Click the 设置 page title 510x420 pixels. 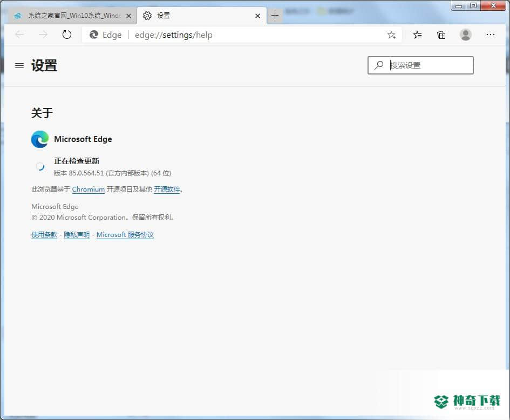click(44, 65)
